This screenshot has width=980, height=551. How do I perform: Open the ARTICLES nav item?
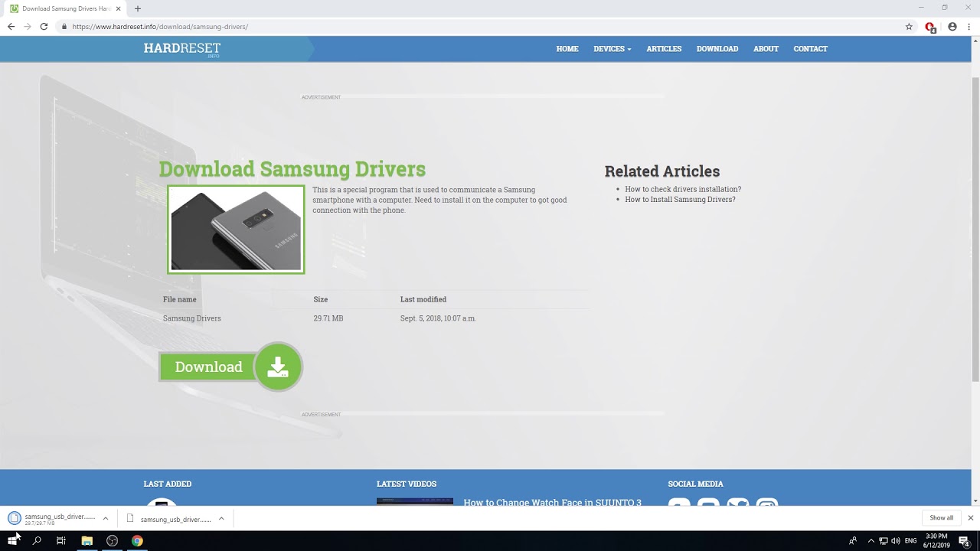pyautogui.click(x=664, y=49)
